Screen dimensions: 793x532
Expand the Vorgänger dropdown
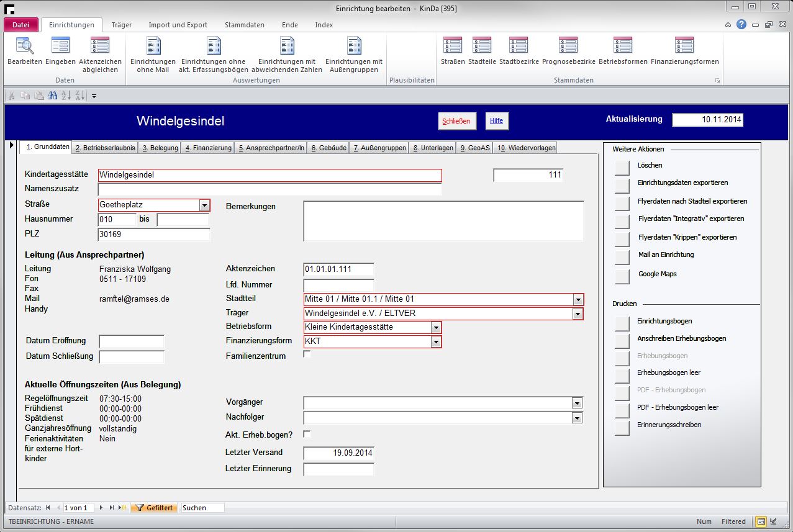[x=578, y=403]
